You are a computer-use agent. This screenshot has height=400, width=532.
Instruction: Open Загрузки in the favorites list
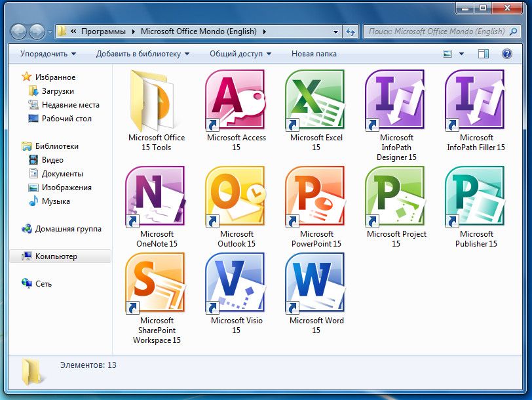click(x=58, y=91)
